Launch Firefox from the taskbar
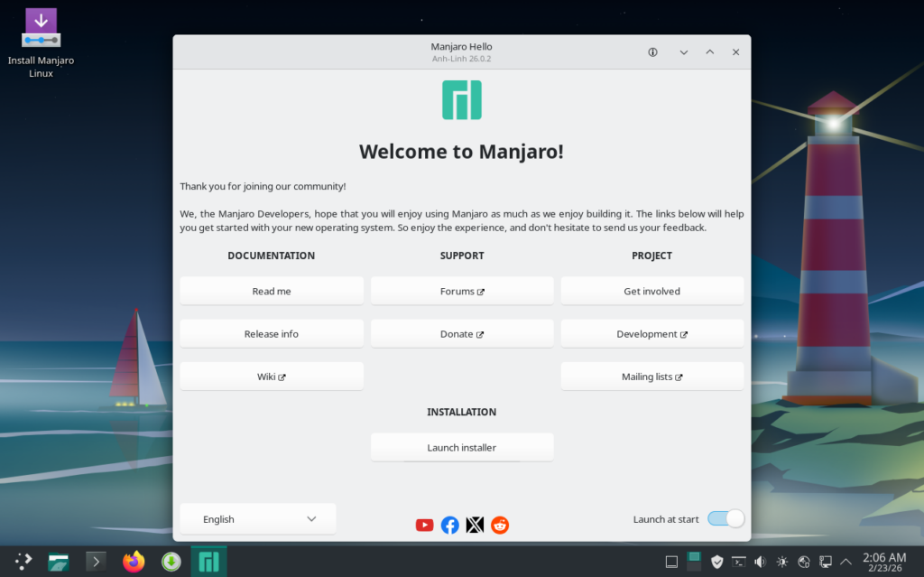Screen dimensions: 924x577 [x=134, y=562]
